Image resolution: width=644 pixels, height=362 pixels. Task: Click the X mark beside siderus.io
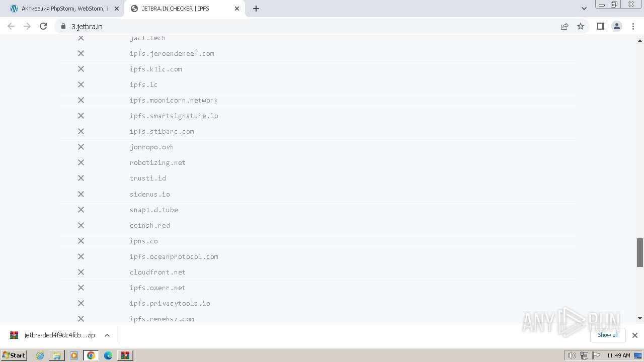[x=81, y=194]
